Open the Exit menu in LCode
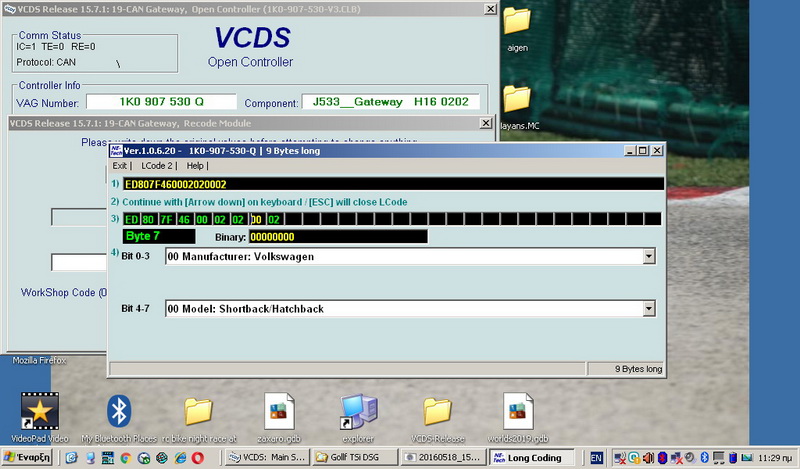This screenshot has height=469, width=800. pyautogui.click(x=120, y=165)
